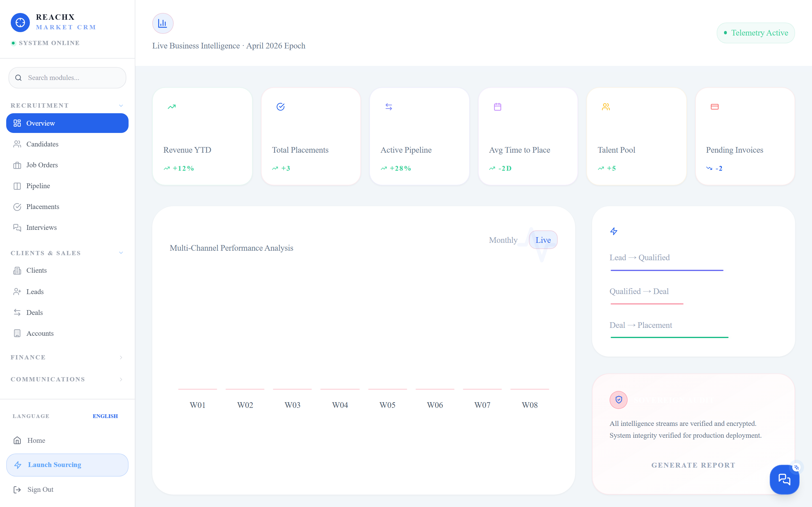This screenshot has height=507, width=812.
Task: Expand the Communications section
Action: coord(67,379)
